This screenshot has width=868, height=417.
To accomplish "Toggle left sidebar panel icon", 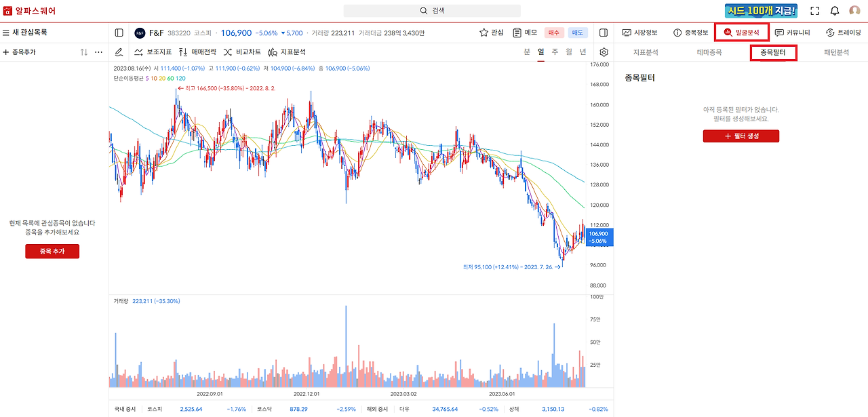I will pos(119,33).
